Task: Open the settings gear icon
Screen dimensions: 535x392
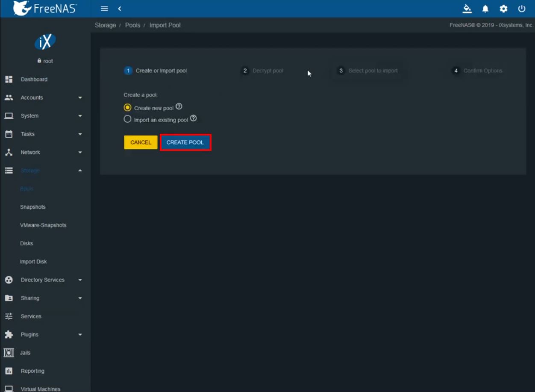Action: pyautogui.click(x=503, y=9)
